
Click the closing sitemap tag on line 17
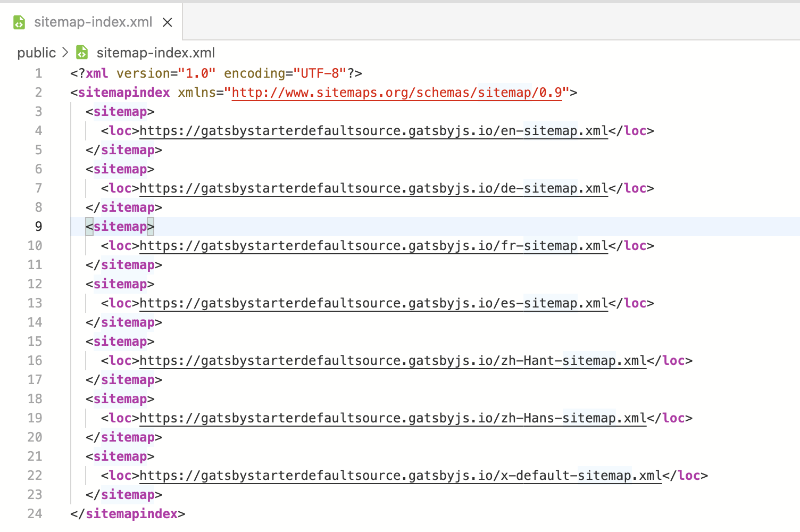click(x=124, y=380)
